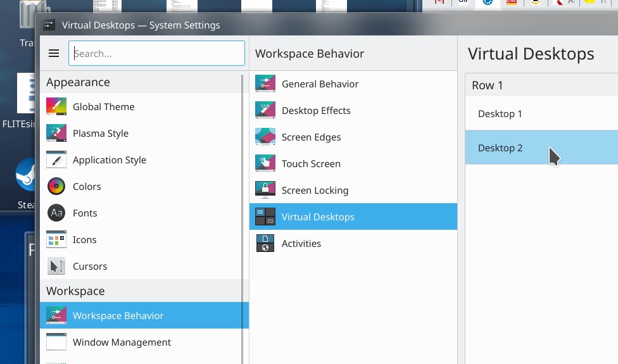The width and height of the screenshot is (618, 364).
Task: Select General Behavior in Workspace Behavior
Action: (x=320, y=84)
